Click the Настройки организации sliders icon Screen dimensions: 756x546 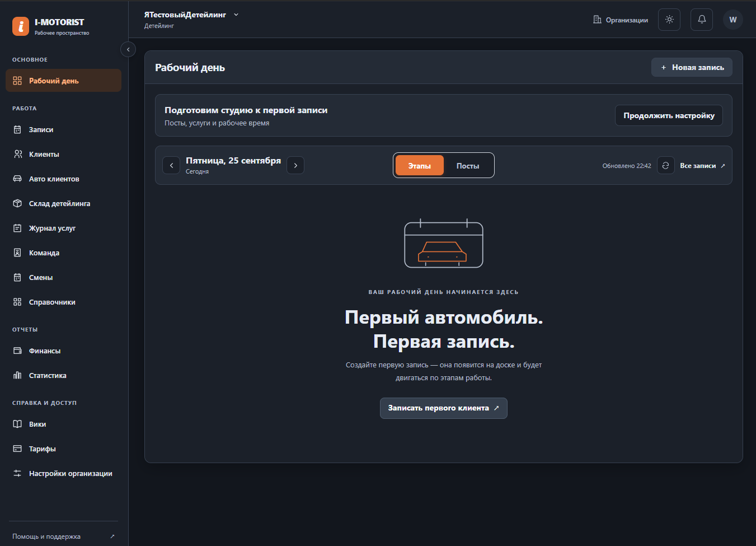point(17,474)
